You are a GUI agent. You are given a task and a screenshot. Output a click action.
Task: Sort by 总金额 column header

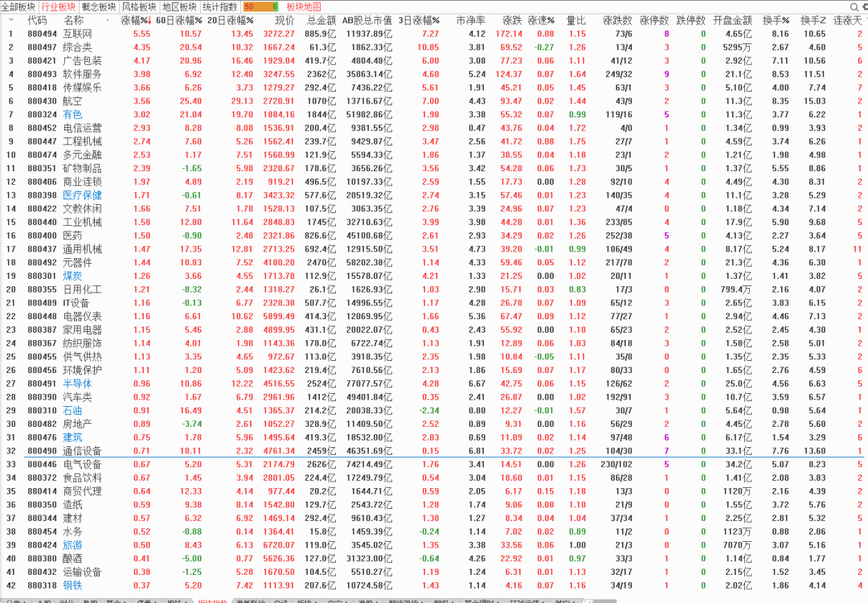tap(321, 20)
